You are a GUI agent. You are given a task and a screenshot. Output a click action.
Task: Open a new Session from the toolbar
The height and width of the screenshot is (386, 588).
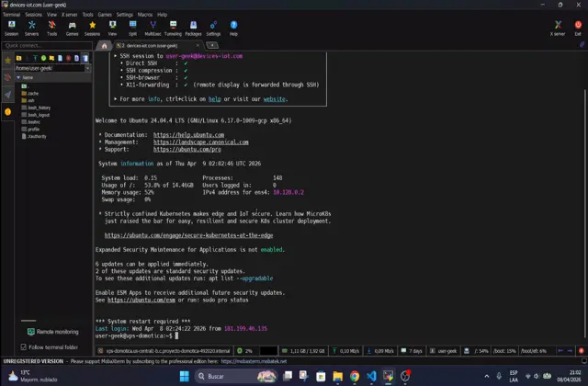coord(11,27)
